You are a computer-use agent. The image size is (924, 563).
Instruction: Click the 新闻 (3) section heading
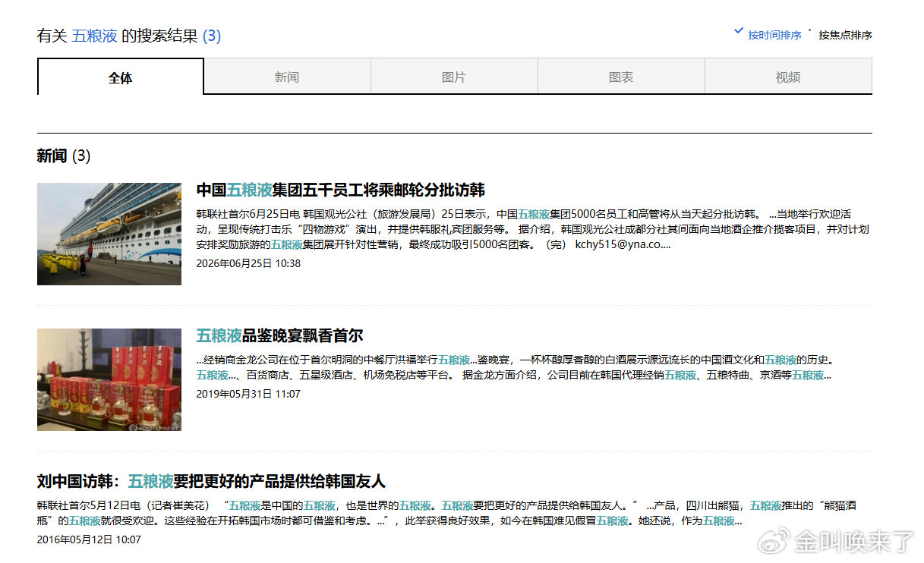pyautogui.click(x=64, y=156)
